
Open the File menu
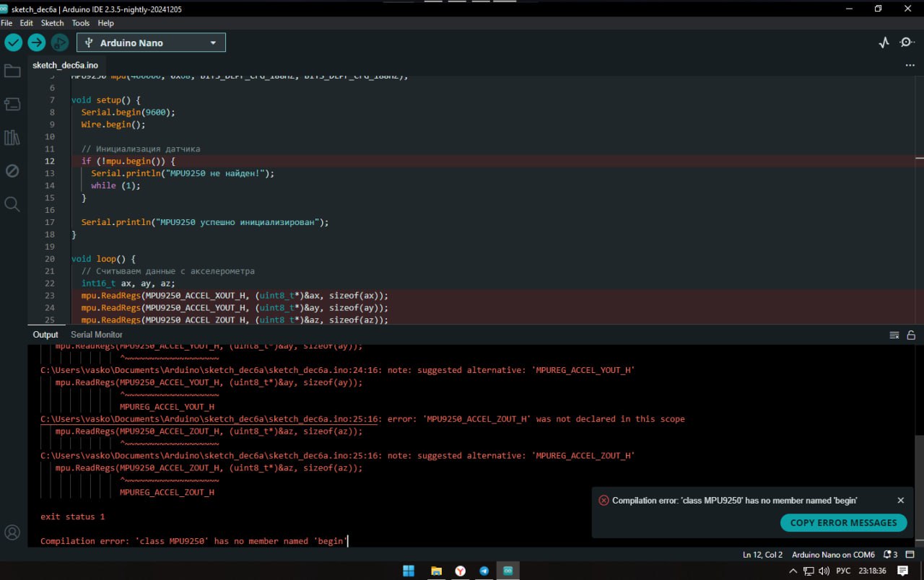6,23
